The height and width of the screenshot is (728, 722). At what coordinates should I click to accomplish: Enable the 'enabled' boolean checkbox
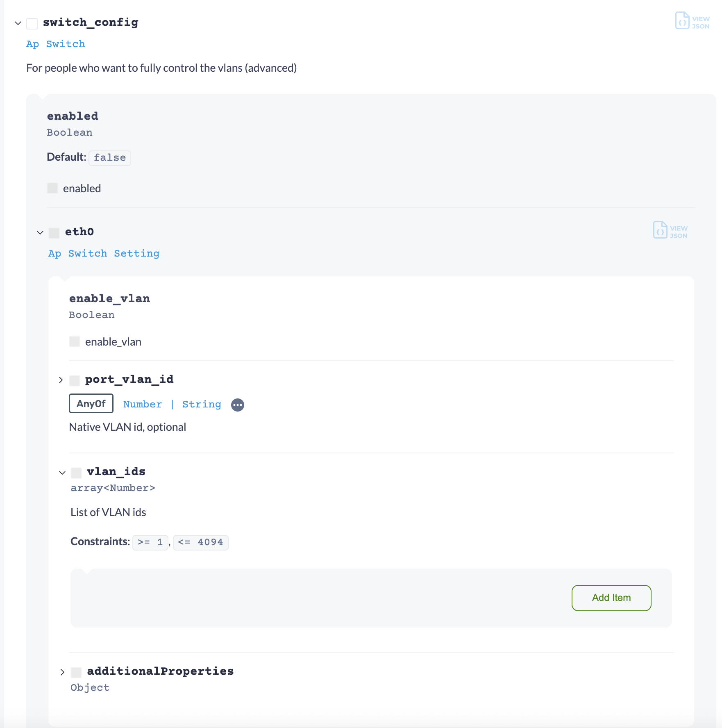[52, 189]
